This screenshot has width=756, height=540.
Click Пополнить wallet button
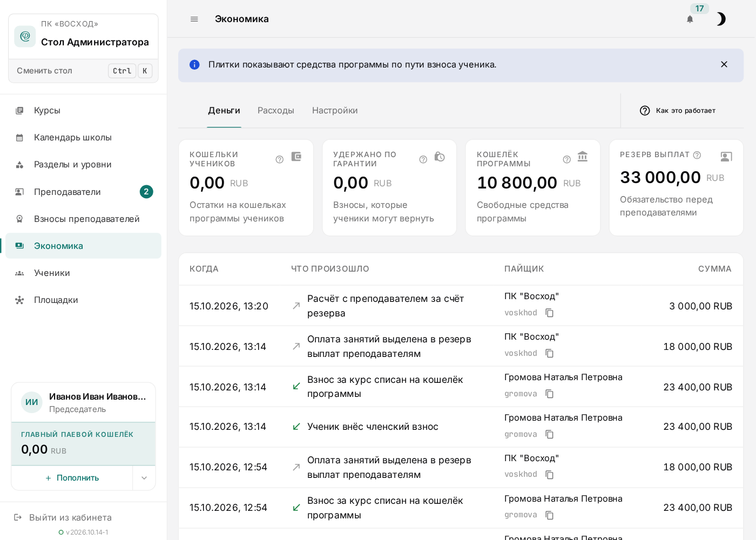pos(72,478)
